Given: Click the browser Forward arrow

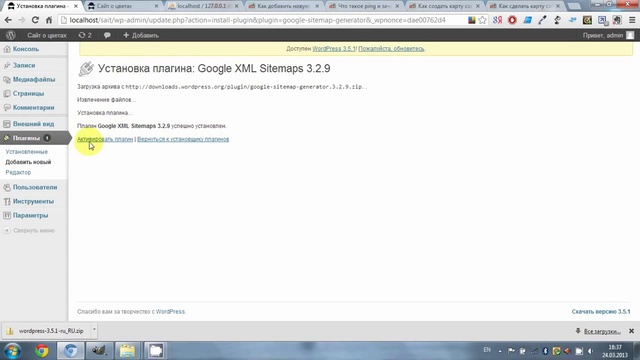Looking at the screenshot, I should (x=21, y=20).
